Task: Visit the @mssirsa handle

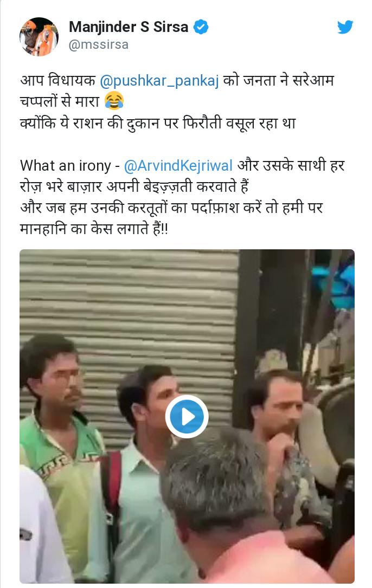Action: click(98, 44)
